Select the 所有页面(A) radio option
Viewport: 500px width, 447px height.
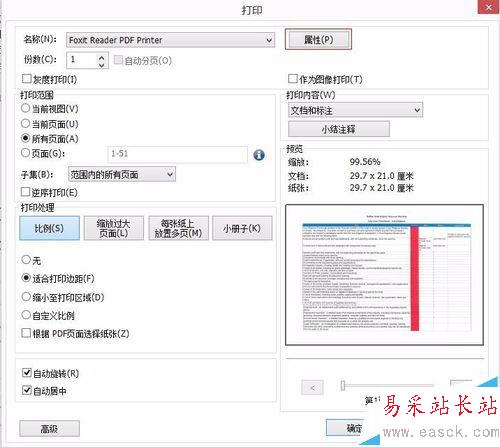coord(25,138)
